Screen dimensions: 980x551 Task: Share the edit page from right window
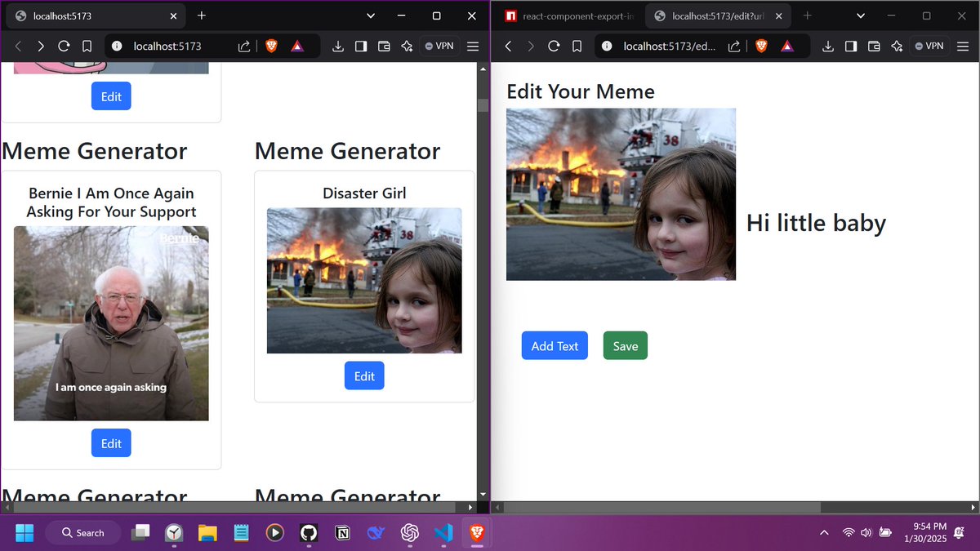point(734,47)
